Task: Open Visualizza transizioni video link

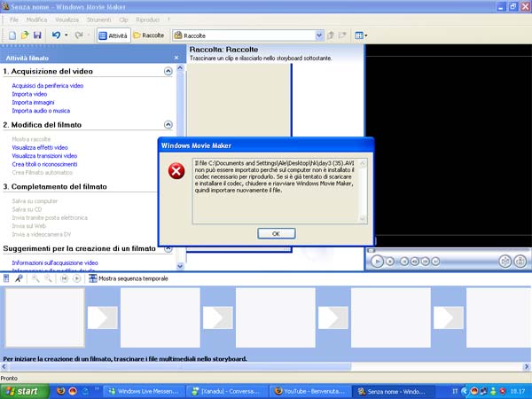Action: [x=44, y=156]
